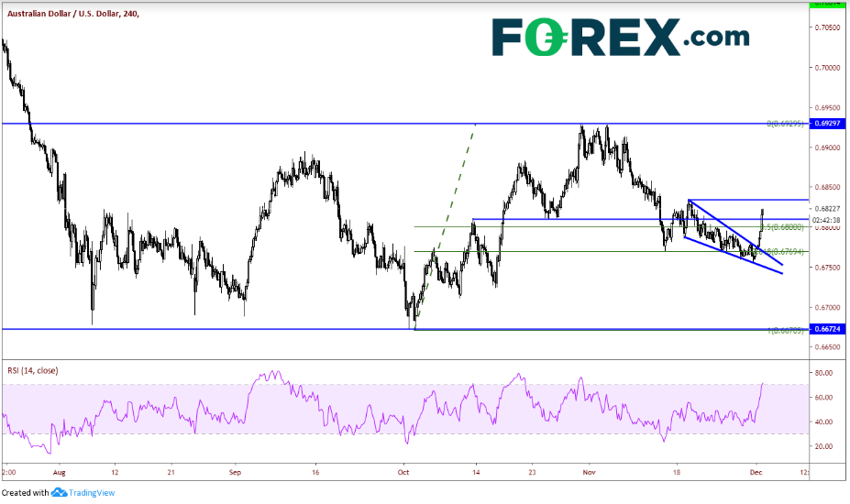Click the TradingView cloud logo icon
The height and width of the screenshot is (504, 850).
pos(59,493)
